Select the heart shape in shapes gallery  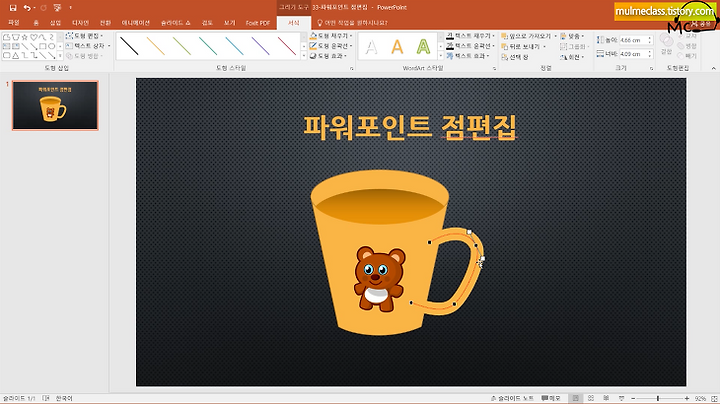point(34,37)
